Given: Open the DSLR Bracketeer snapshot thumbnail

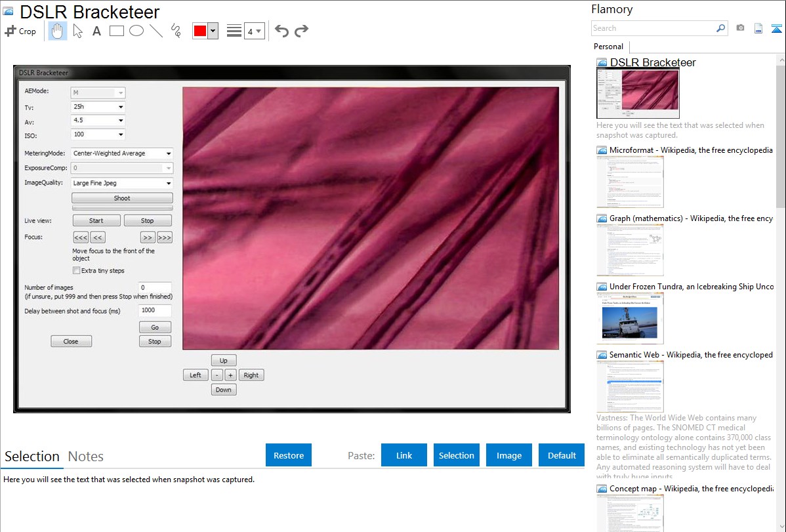Looking at the screenshot, I should 638,94.
